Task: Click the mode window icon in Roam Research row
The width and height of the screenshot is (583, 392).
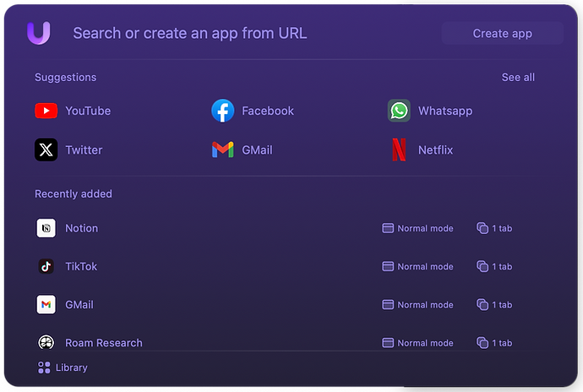Action: click(388, 342)
